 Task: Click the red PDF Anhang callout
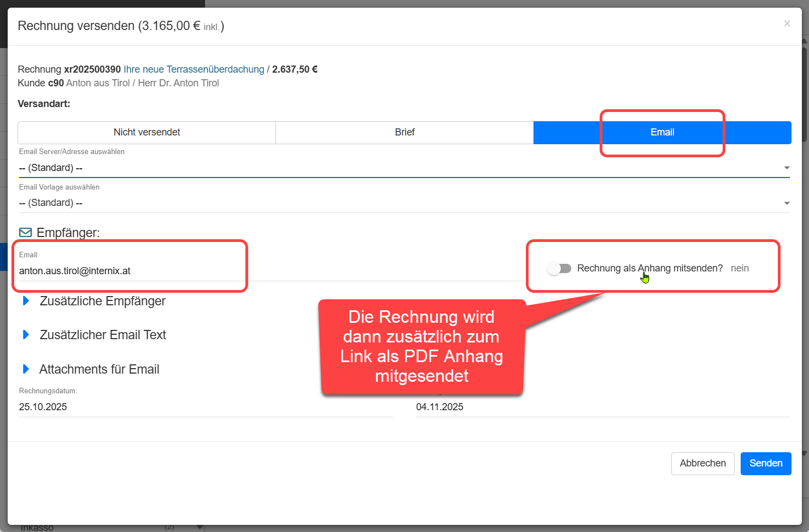click(421, 346)
